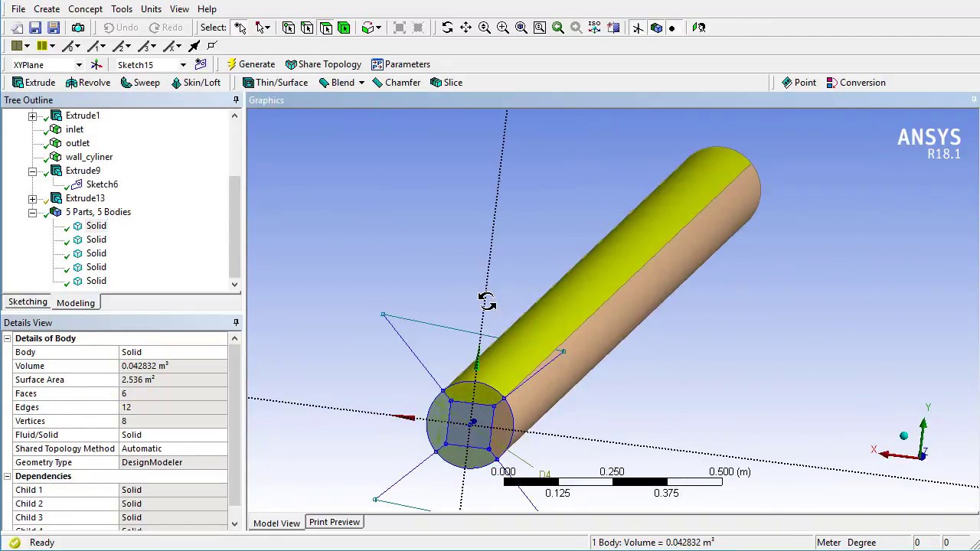Click the Rotate view icon
The height and width of the screenshot is (551, 980).
point(447,28)
